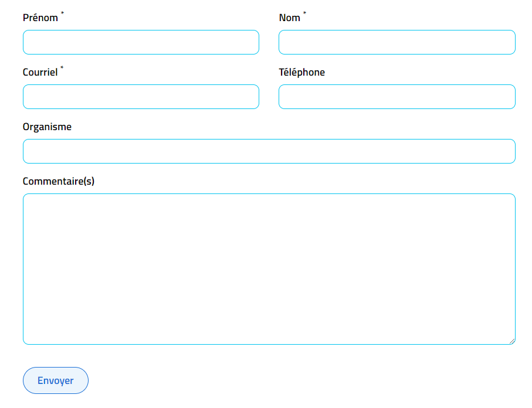
Task: Click the required asterisk beside Prénom
Action: tap(63, 13)
